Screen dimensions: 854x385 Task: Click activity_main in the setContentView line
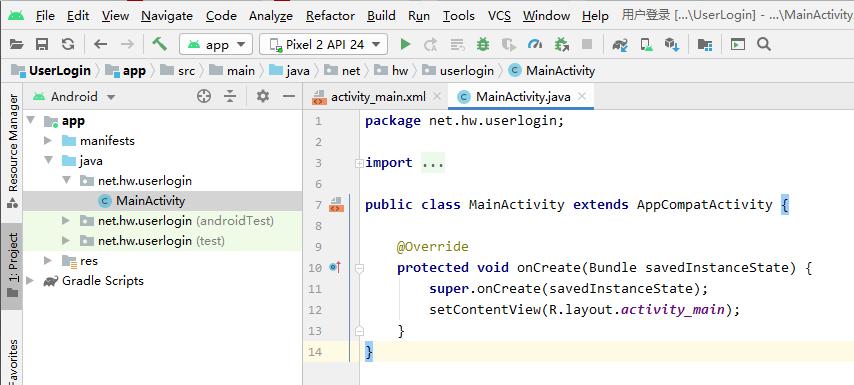point(673,310)
